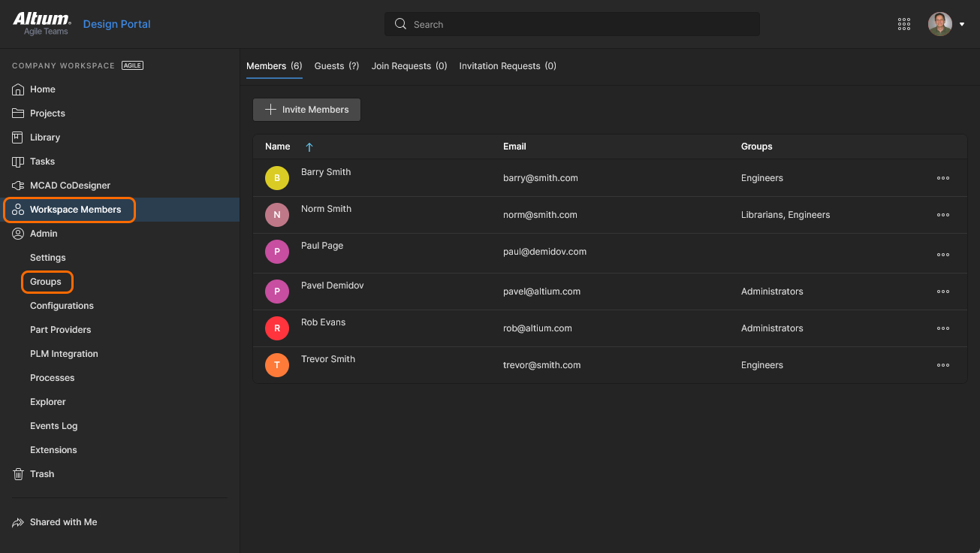Screen dimensions: 980x553
Task: Switch to the Guests tab
Action: click(336, 66)
